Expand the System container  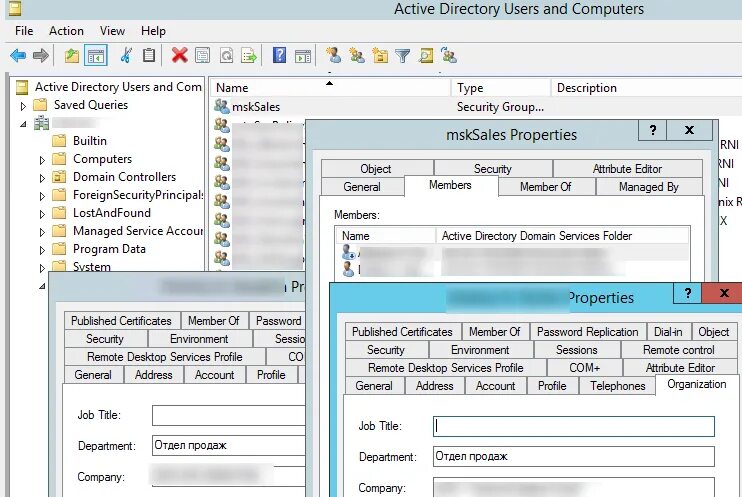[x=42, y=268]
